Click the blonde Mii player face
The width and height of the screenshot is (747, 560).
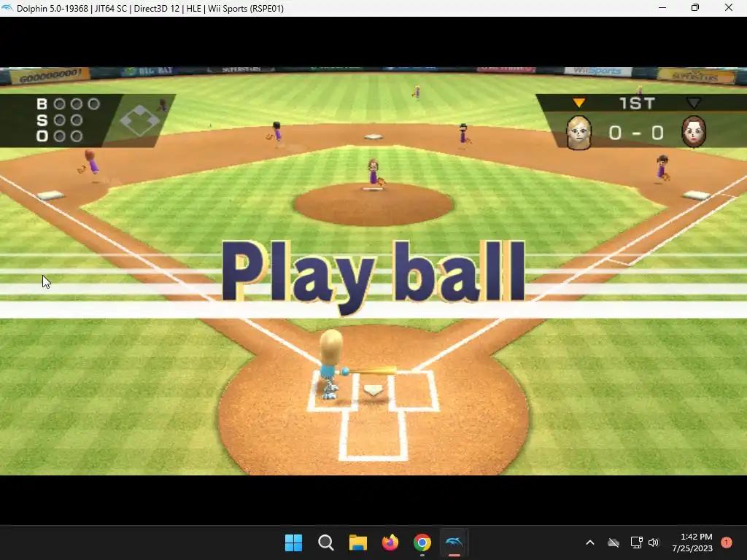[x=578, y=133]
